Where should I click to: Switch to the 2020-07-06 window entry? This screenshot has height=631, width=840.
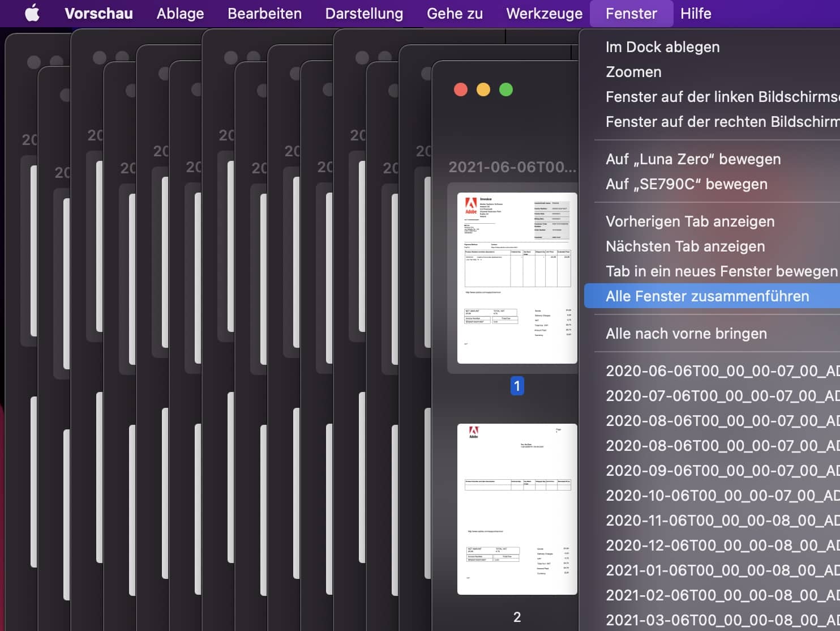click(x=712, y=396)
